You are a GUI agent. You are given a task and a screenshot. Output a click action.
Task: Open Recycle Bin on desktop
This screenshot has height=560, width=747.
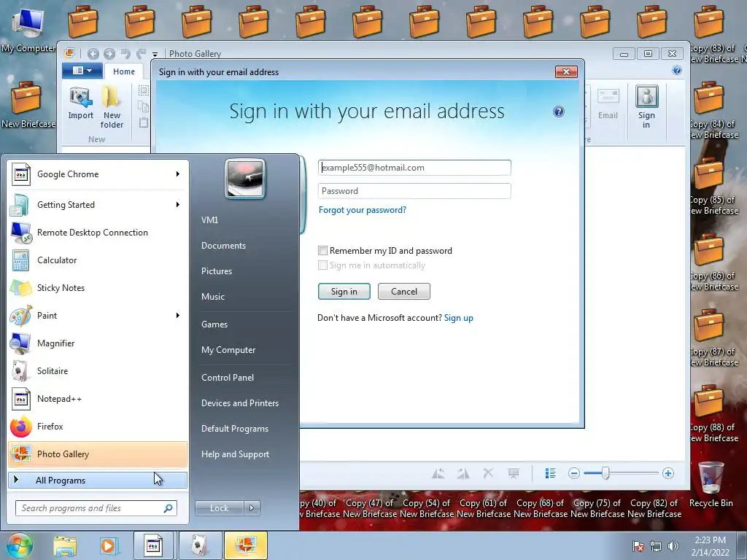coord(711,484)
